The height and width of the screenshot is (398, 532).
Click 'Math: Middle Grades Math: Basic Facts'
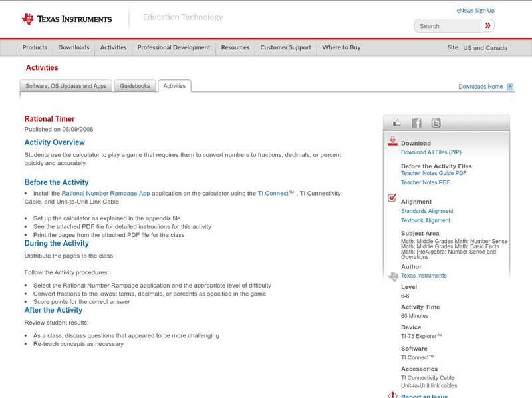click(450, 246)
